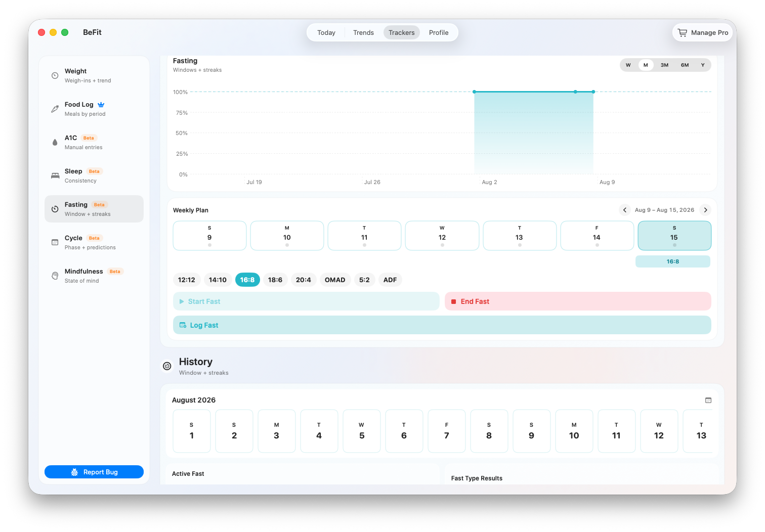Click the End Fast button
765x532 pixels.
point(578,301)
